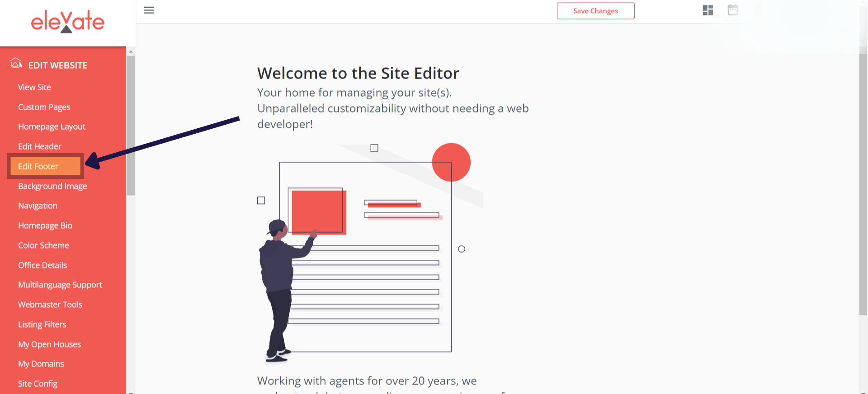This screenshot has height=394, width=868.
Task: Open Multilanguage Support page
Action: [x=60, y=285]
